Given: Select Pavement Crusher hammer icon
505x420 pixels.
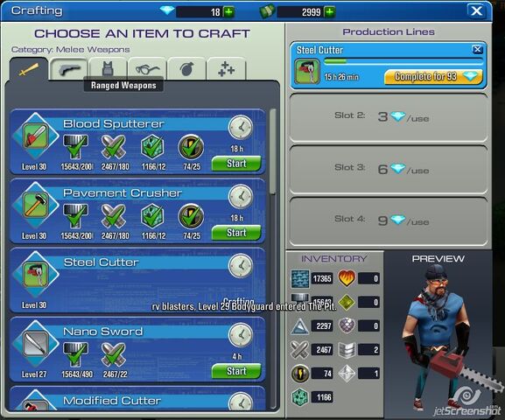Looking at the screenshot, I should [35, 206].
